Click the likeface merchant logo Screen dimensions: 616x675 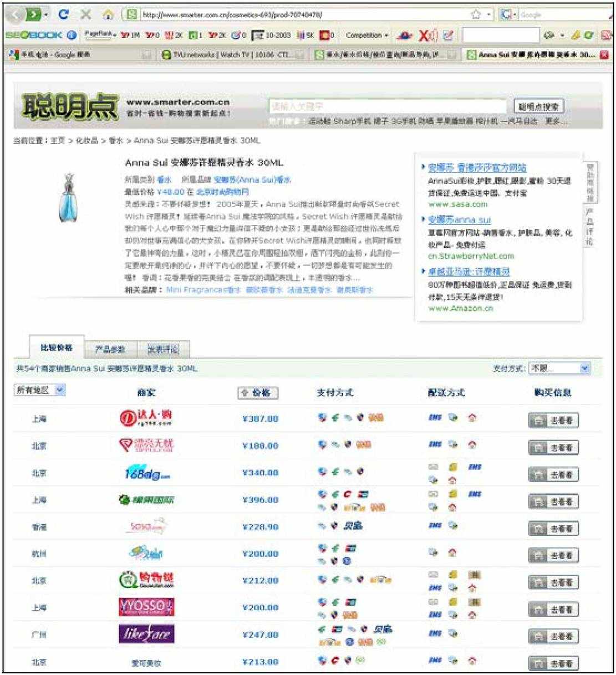point(146,634)
